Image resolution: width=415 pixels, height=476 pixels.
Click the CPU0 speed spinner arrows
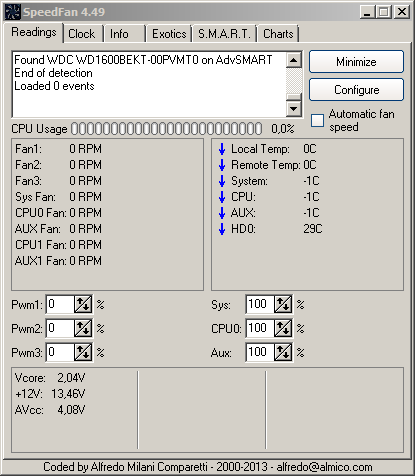[283, 328]
